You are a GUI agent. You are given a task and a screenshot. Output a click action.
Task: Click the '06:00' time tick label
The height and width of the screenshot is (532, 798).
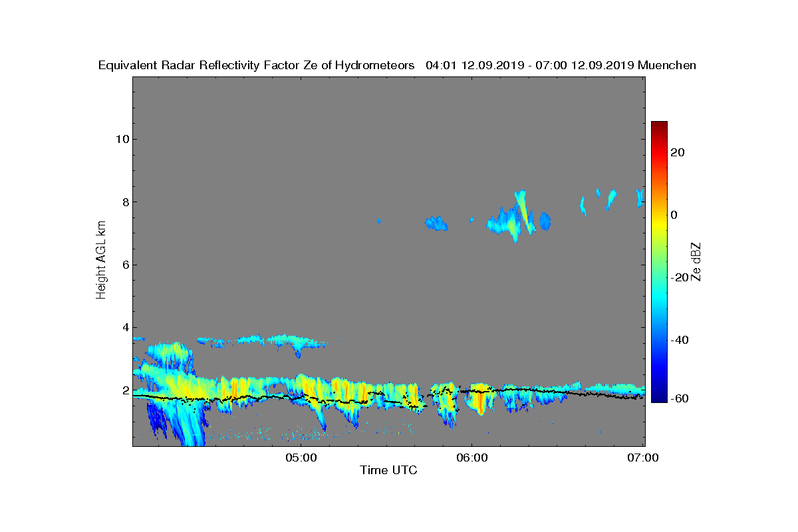pyautogui.click(x=472, y=458)
